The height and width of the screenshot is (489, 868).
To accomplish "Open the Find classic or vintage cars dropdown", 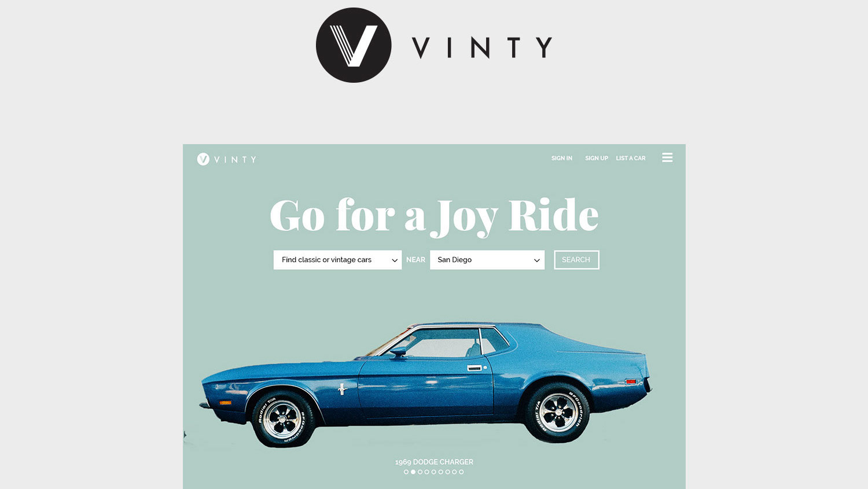I will 337,260.
